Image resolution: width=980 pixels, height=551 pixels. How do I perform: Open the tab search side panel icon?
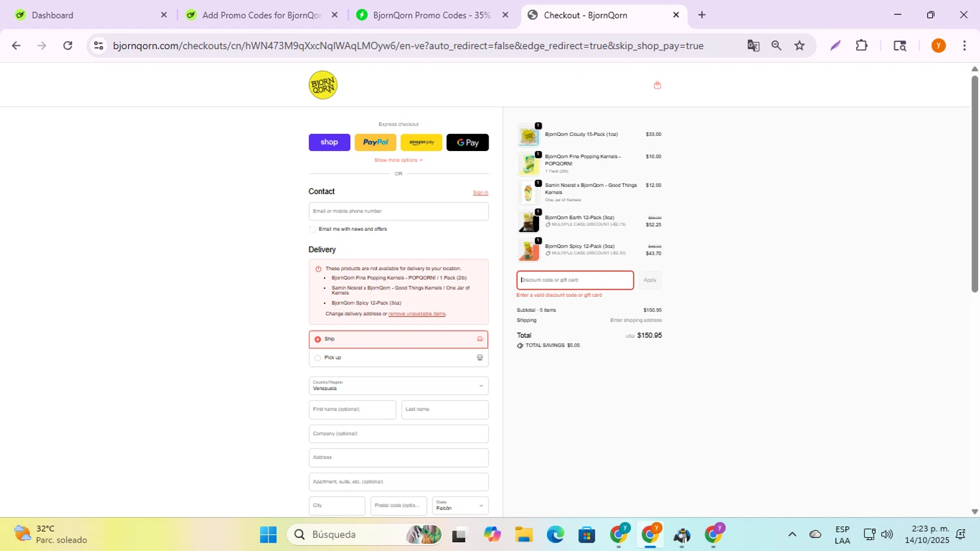(x=900, y=46)
